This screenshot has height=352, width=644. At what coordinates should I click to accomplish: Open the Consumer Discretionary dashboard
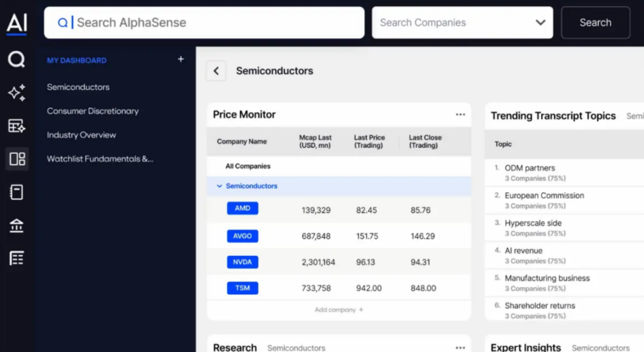coord(93,111)
